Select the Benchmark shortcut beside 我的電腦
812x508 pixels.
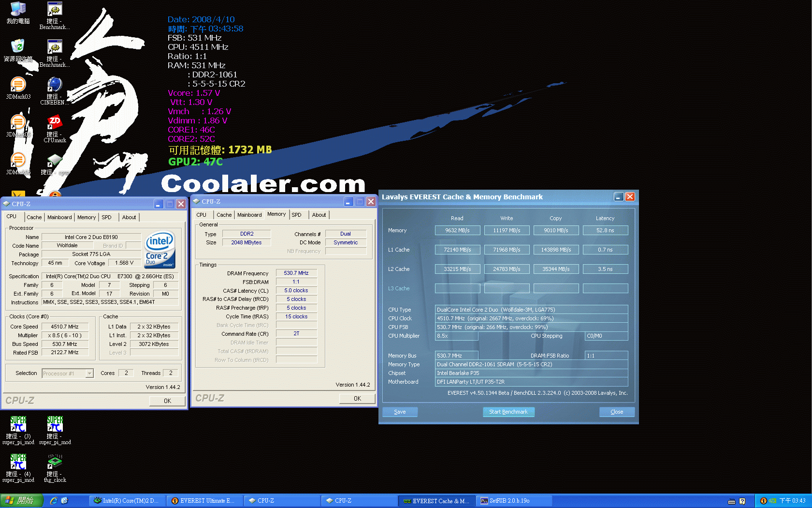click(55, 15)
